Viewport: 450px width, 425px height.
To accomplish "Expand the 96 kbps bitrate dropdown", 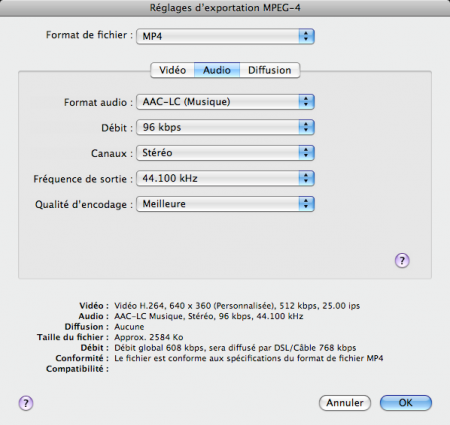I will point(225,127).
